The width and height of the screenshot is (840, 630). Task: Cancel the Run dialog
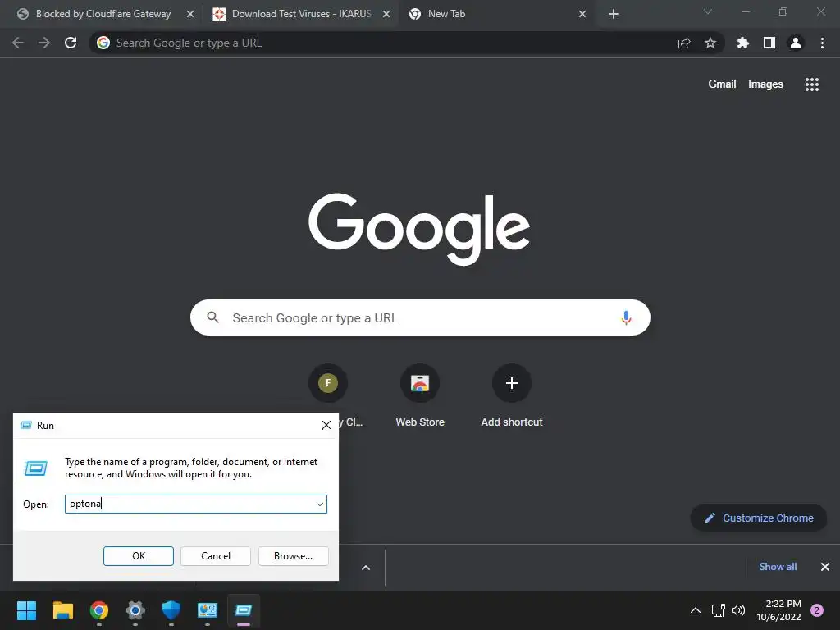coord(216,556)
